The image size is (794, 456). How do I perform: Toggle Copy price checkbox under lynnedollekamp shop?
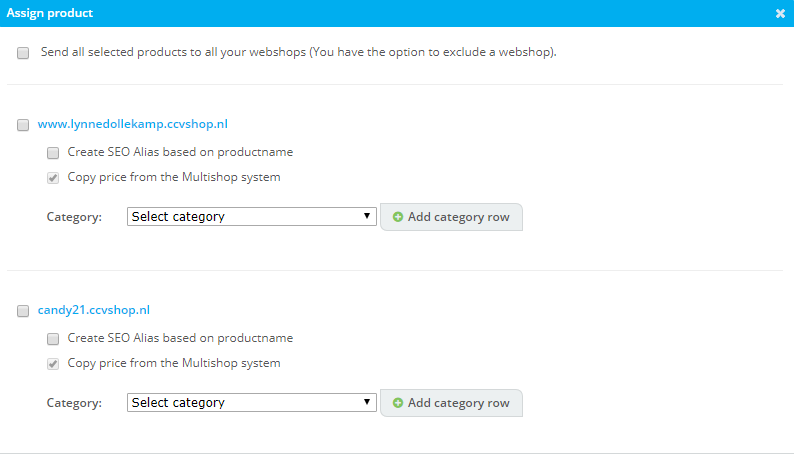pos(53,178)
